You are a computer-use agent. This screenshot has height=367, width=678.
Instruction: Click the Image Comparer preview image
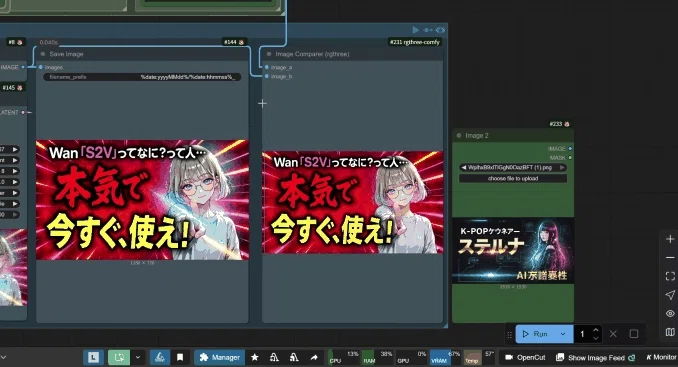tap(353, 202)
